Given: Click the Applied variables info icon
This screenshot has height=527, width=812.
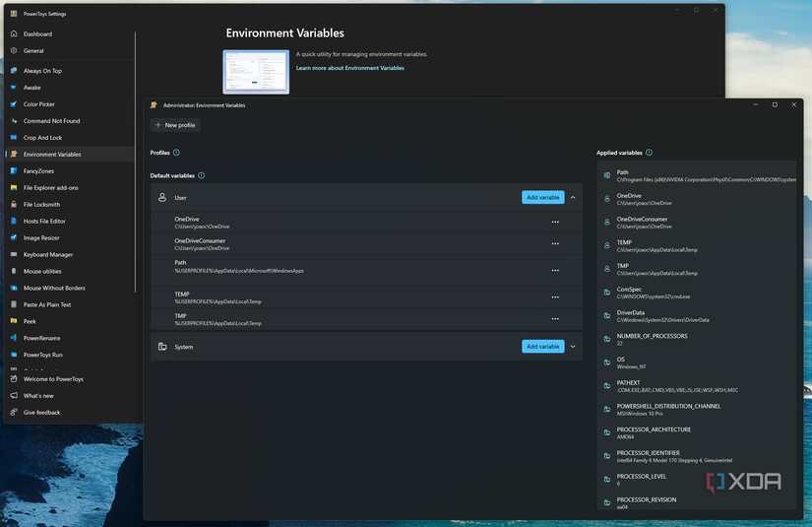Looking at the screenshot, I should point(650,153).
